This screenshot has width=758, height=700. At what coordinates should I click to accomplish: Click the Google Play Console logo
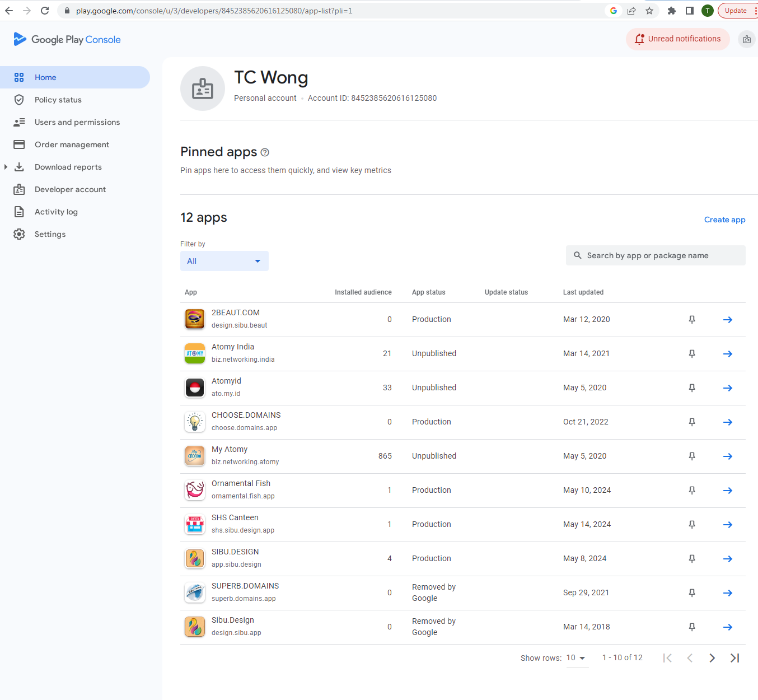(x=67, y=39)
